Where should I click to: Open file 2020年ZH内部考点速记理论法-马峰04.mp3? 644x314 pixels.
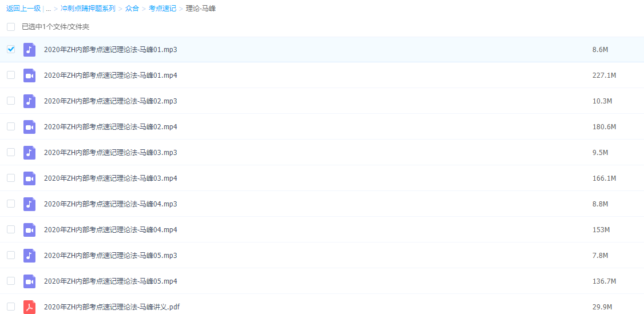(x=110, y=204)
